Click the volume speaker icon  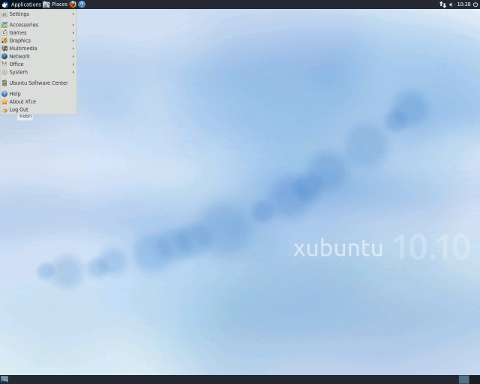point(451,4)
